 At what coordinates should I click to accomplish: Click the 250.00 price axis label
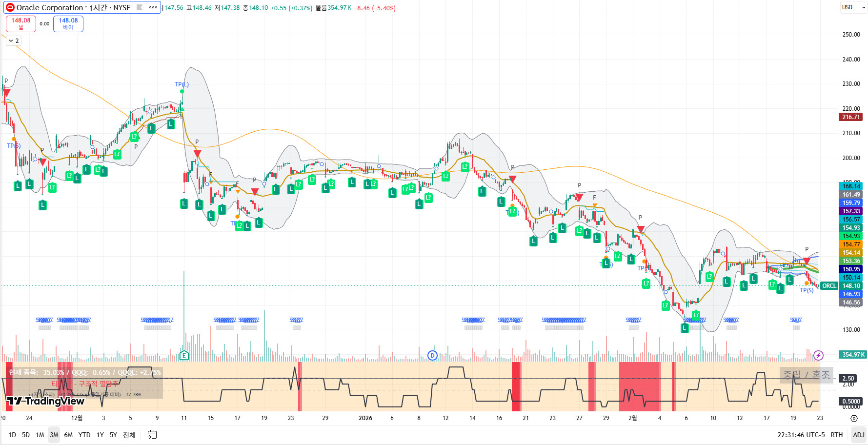851,35
